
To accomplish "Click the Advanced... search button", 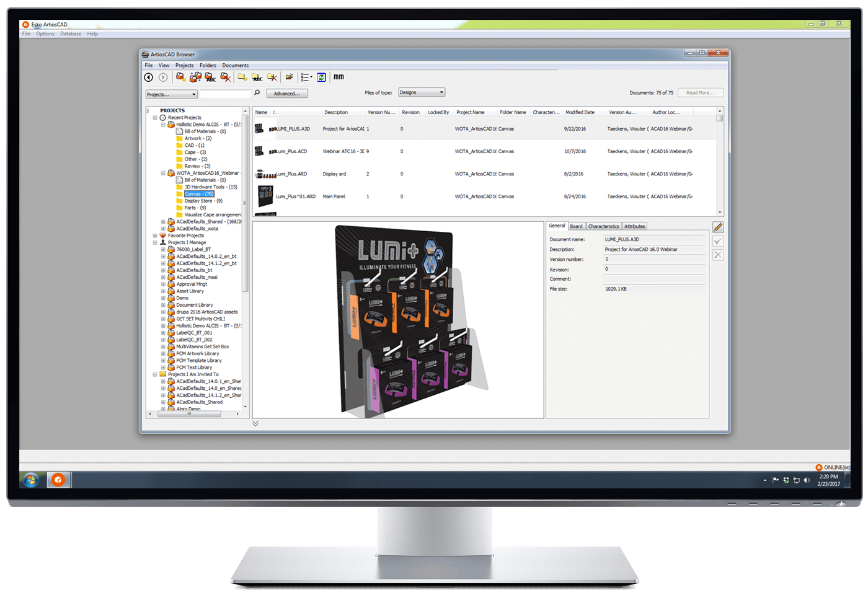I will click(287, 94).
